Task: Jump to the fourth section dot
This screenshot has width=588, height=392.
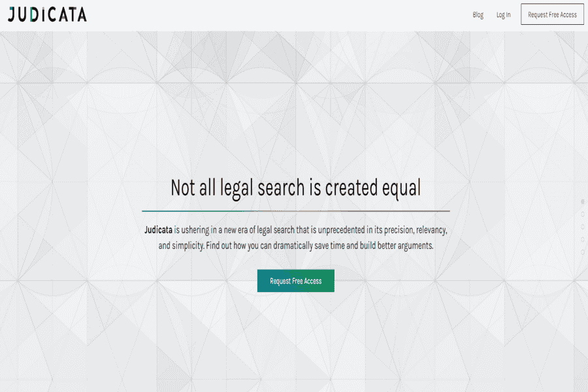Action: [x=583, y=239]
